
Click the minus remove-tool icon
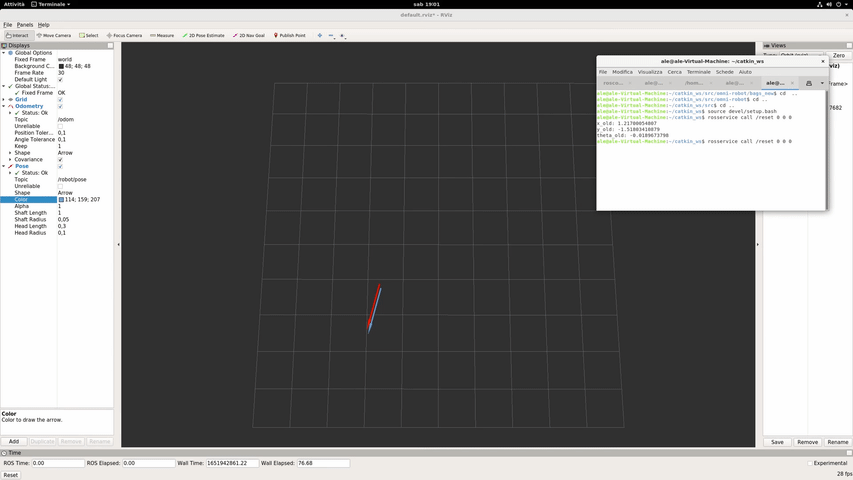[331, 35]
